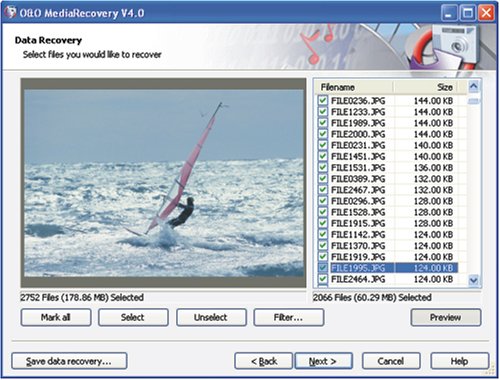500x380 pixels.
Task: Select the FILE1919.JPG filename
Action: 358,257
